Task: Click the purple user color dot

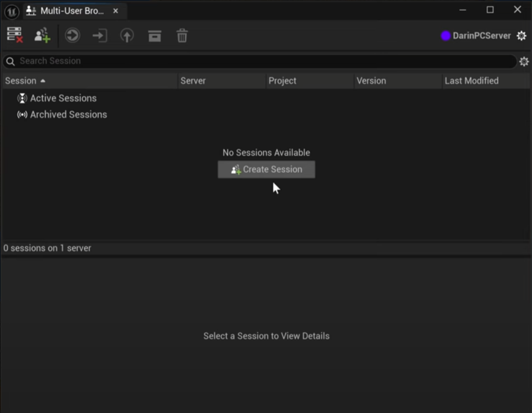Action: pos(446,36)
